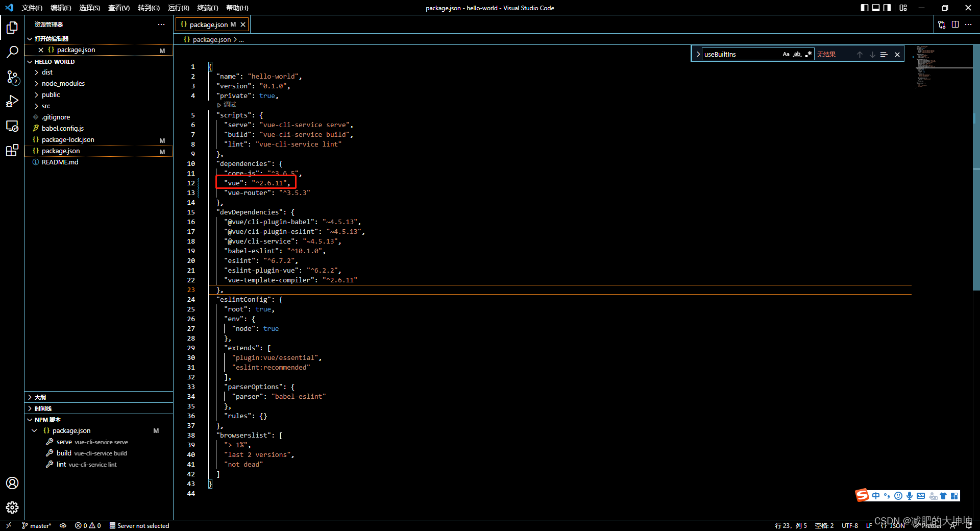This screenshot has height=531, width=980.
Task: Open package-lock.json in explorer
Action: 99,140
